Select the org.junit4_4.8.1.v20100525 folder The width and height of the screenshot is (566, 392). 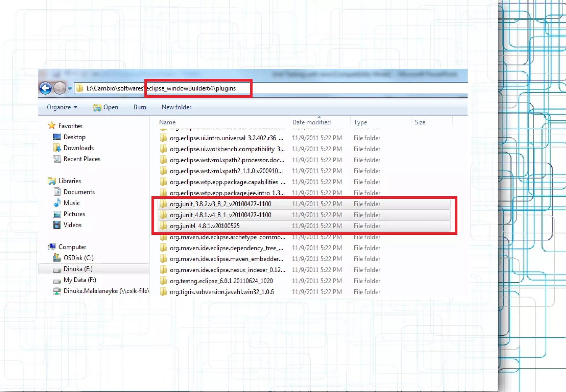pos(205,226)
